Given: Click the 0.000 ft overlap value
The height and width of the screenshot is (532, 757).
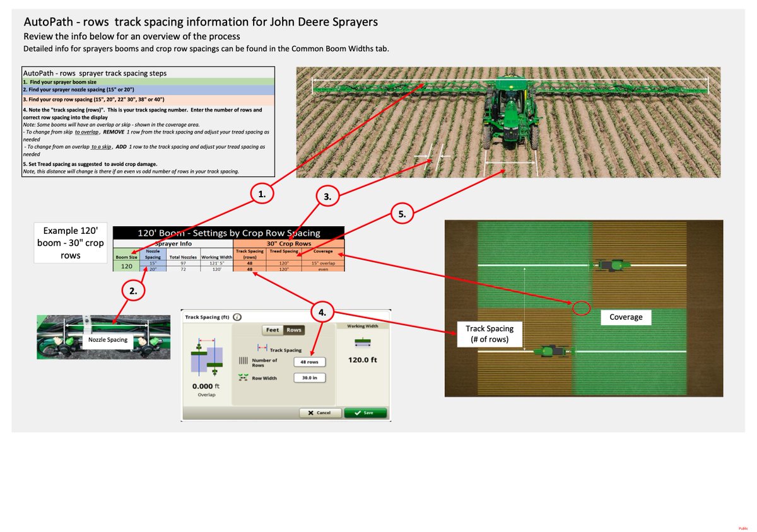Looking at the screenshot, I should click(205, 386).
